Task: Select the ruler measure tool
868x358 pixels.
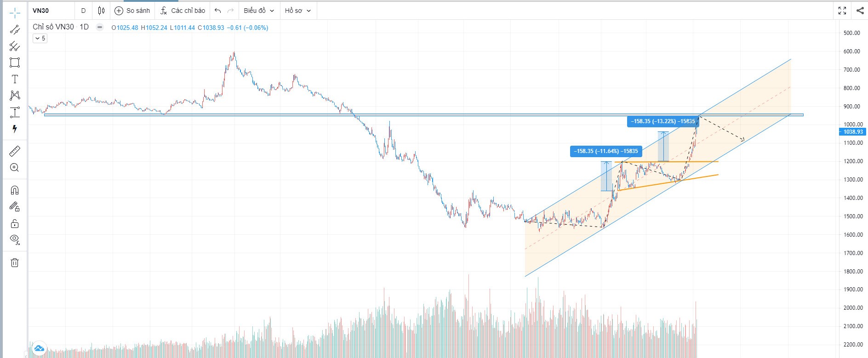Action: pyautogui.click(x=15, y=151)
